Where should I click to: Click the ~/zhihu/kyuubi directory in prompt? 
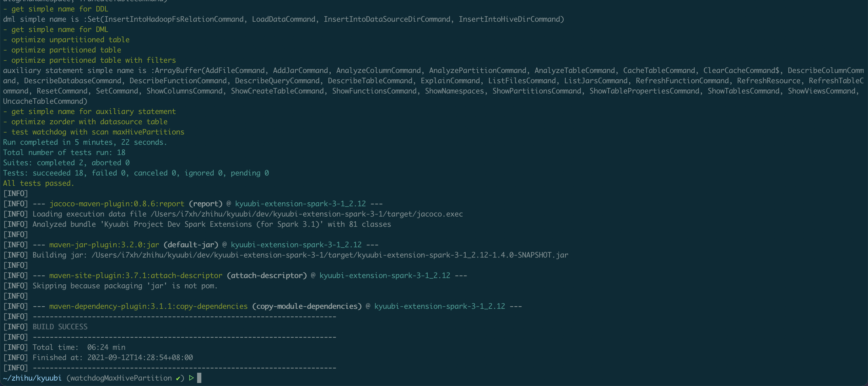pyautogui.click(x=32, y=378)
